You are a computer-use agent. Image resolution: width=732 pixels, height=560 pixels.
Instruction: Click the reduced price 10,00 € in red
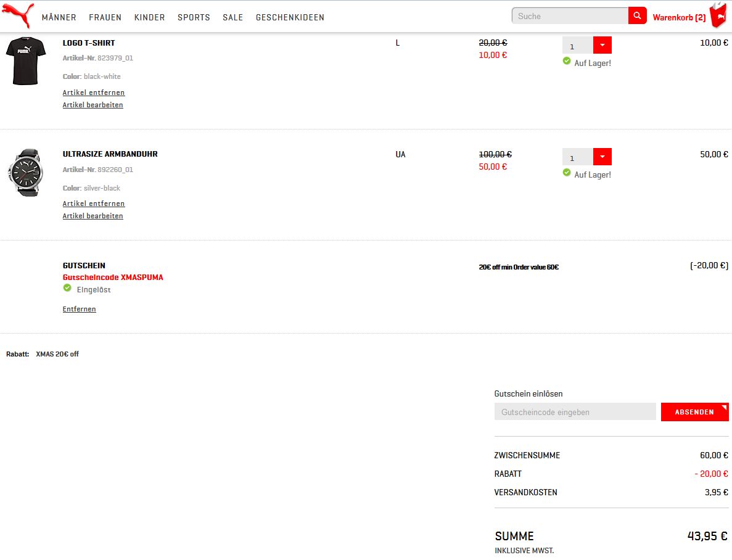(493, 55)
